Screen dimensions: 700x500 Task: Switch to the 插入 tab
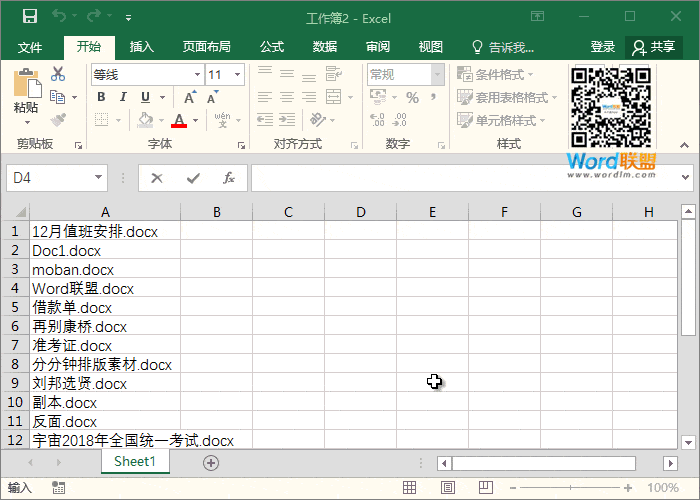[x=142, y=46]
